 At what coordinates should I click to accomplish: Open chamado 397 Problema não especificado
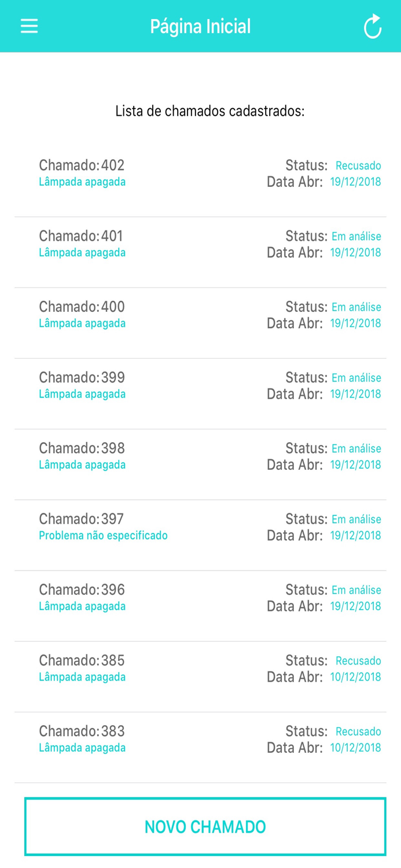point(200,527)
